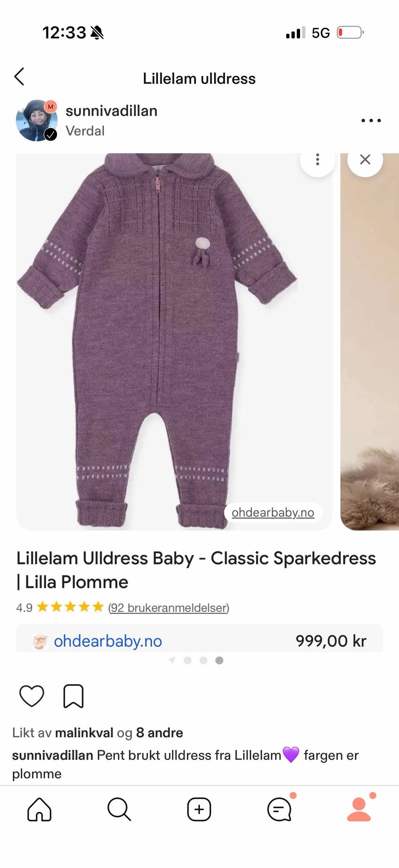Open the vertical dots menu on the image
Image resolution: width=399 pixels, height=868 pixels.
click(x=318, y=160)
